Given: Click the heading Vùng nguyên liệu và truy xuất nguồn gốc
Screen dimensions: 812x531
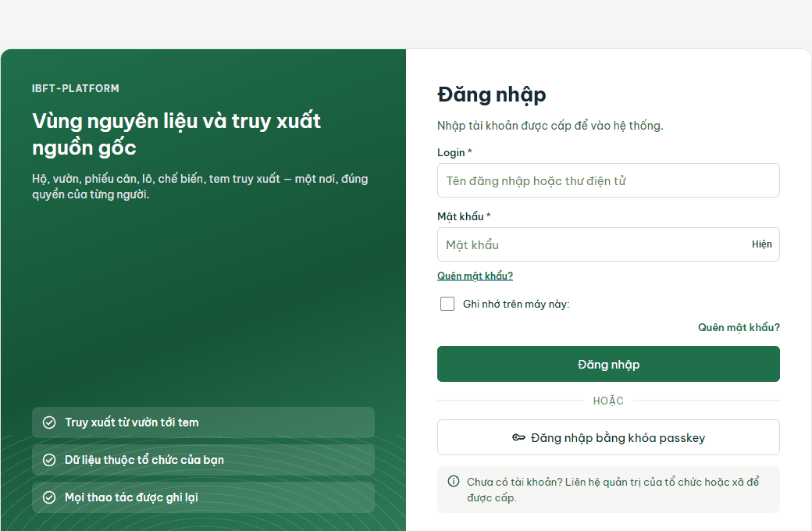Looking at the screenshot, I should (x=176, y=134).
